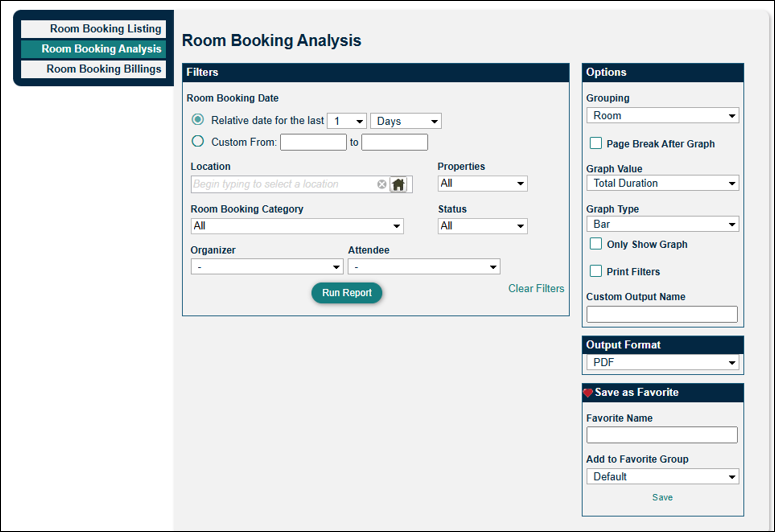
Task: Click the Custom Output Name field
Action: click(662, 314)
